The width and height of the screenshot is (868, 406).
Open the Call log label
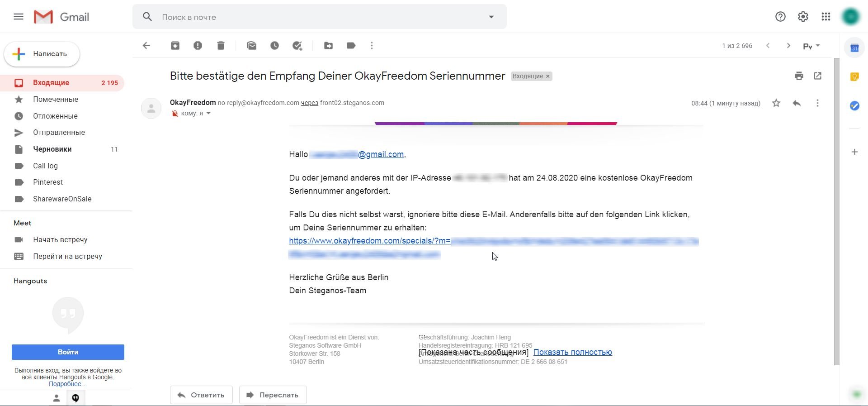pos(62,166)
